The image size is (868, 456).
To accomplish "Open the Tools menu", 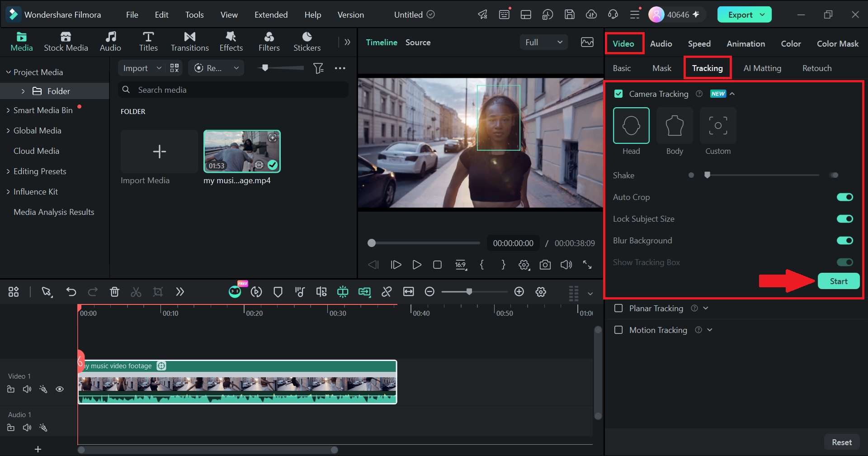I will click(194, 14).
